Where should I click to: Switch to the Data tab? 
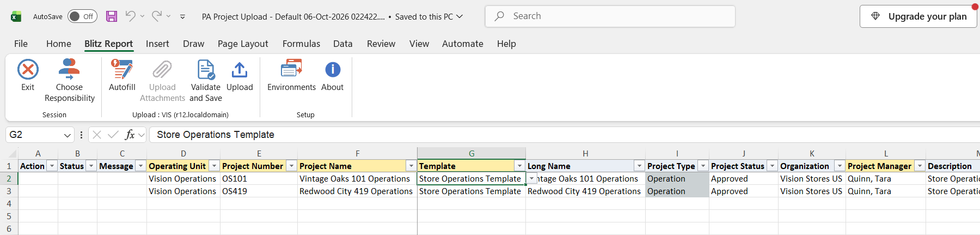342,44
